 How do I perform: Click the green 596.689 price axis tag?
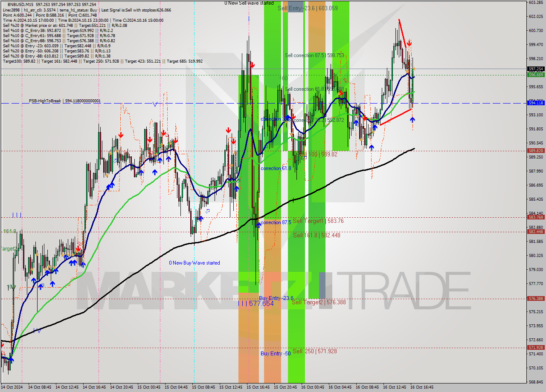click(536, 75)
